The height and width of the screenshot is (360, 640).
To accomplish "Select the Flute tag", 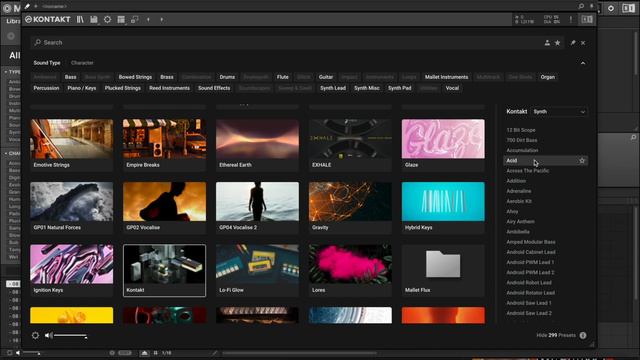I will tap(282, 77).
